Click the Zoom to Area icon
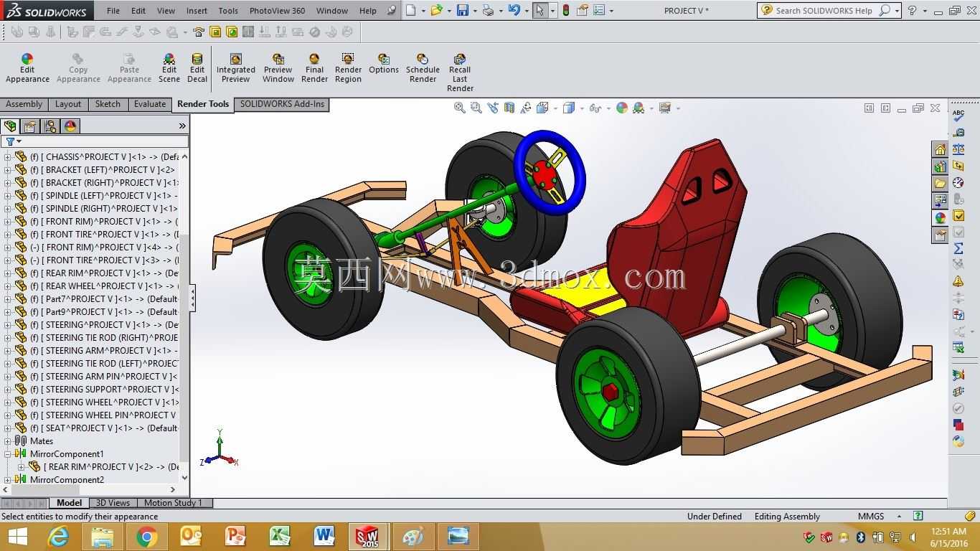980x551 pixels. click(476, 108)
